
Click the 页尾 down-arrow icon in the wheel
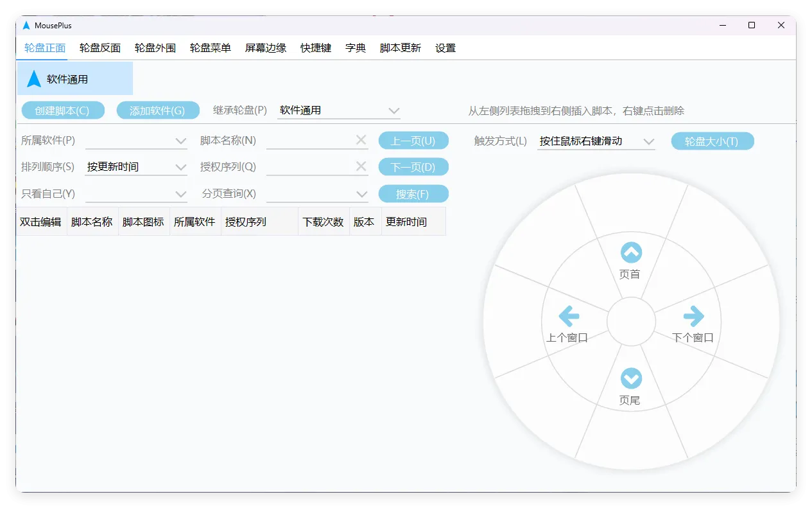(631, 378)
